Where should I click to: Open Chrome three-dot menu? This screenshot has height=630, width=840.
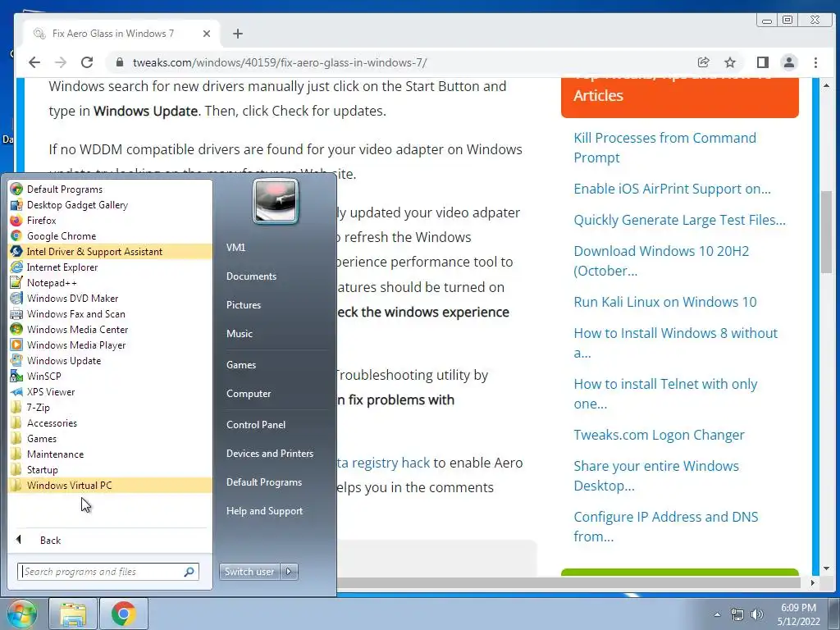click(815, 62)
